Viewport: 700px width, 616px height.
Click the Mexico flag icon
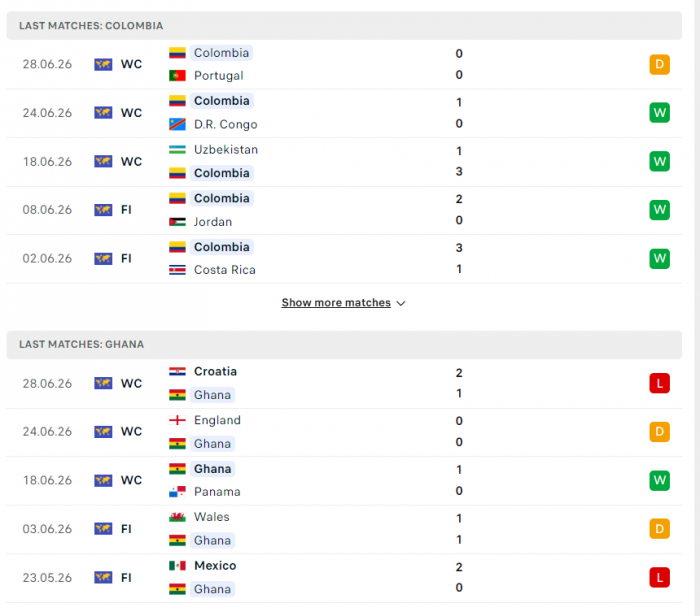click(x=177, y=566)
